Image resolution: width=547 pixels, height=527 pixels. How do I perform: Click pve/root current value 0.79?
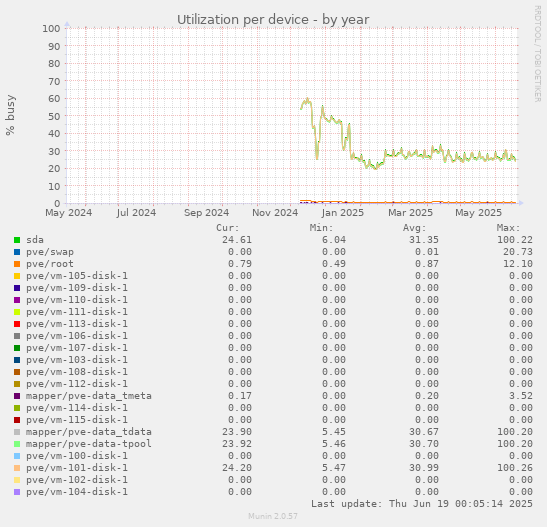tap(240, 264)
